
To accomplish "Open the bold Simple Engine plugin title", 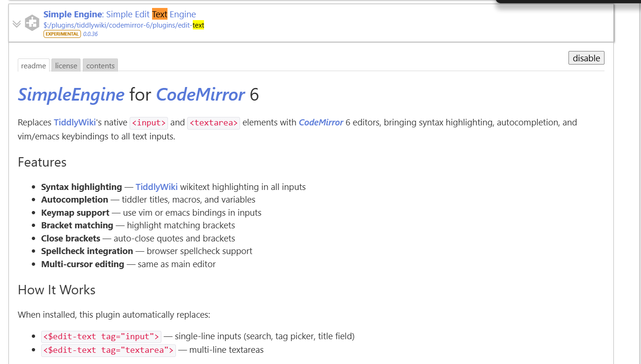I will 73,15.
